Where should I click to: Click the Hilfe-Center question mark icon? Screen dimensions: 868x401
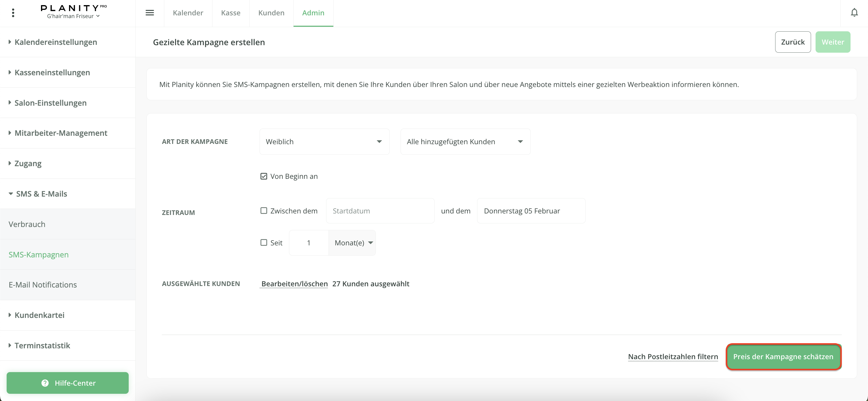coord(45,383)
